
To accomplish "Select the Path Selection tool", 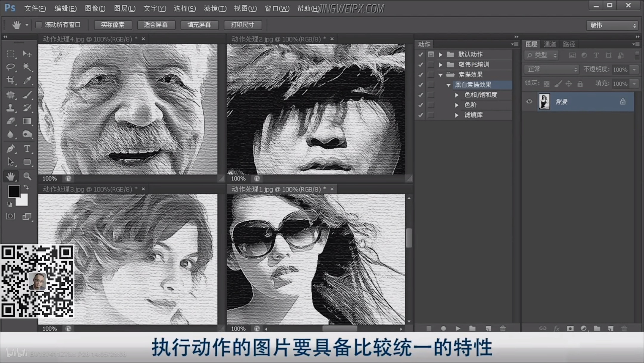I will tap(11, 162).
